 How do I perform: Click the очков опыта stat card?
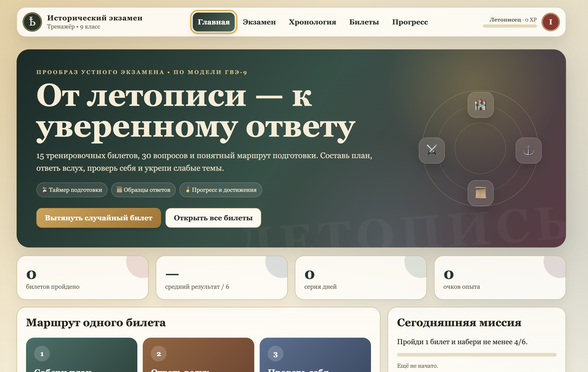[x=500, y=278]
